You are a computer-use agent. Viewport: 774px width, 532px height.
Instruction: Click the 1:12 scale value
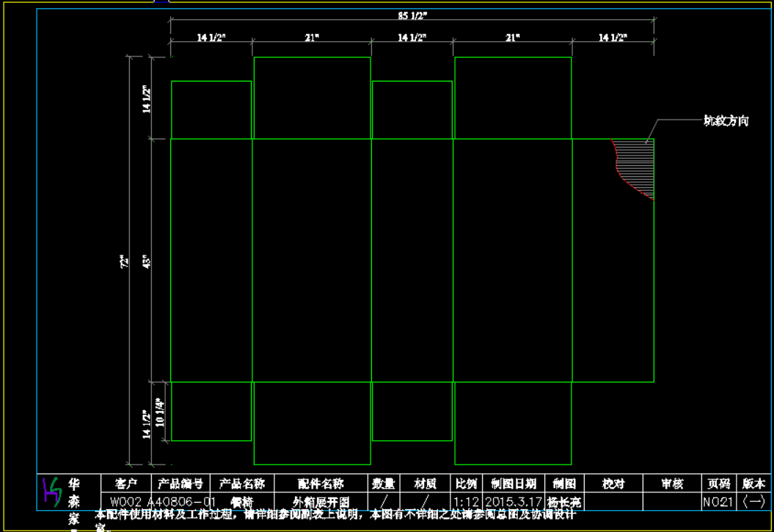467,502
